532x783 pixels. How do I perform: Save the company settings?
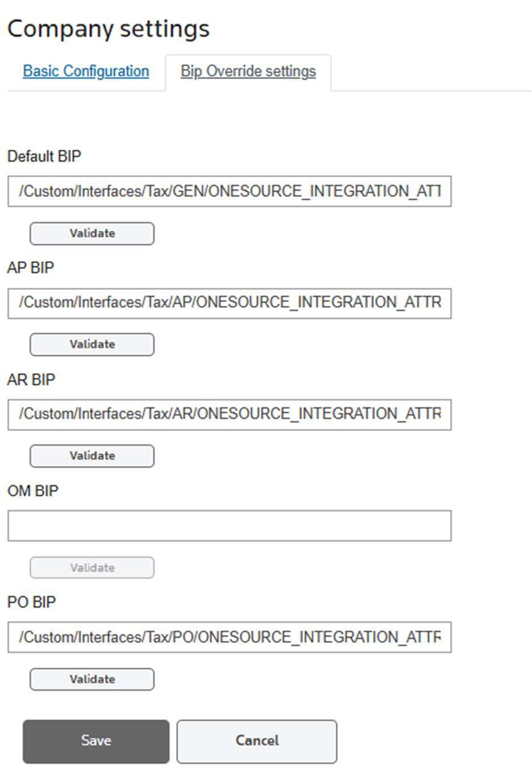[96, 741]
